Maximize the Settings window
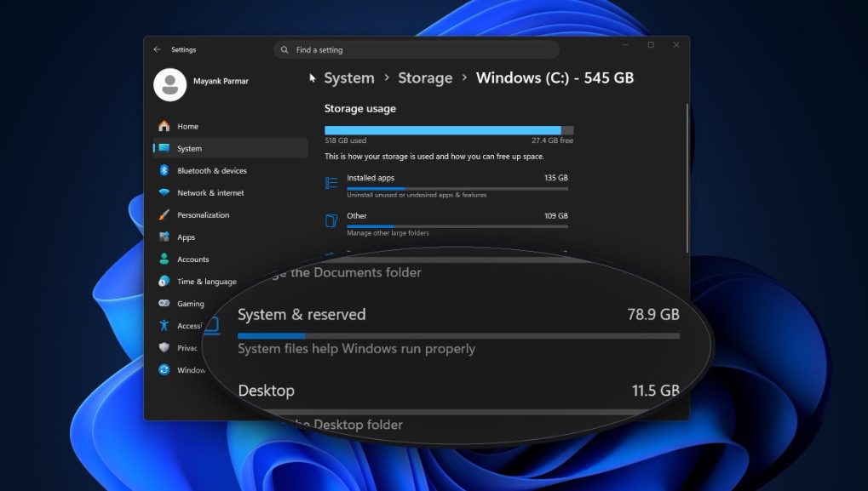Screen dimensions: 868x491 point(651,45)
